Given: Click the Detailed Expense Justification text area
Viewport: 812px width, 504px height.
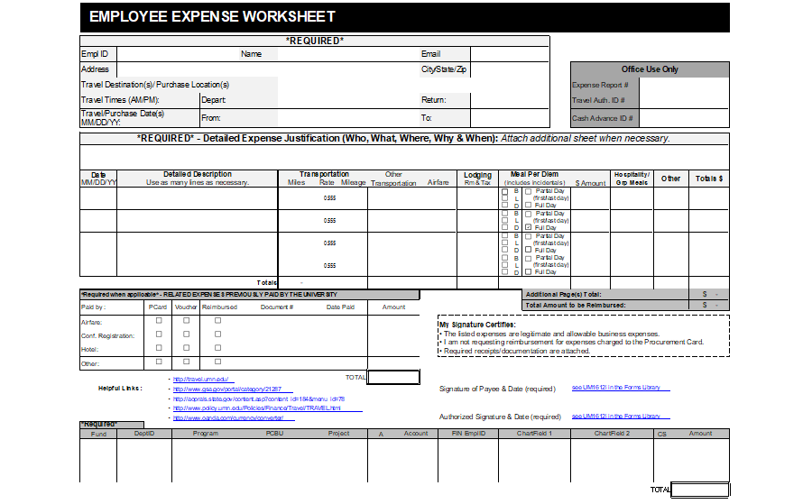Looking at the screenshot, I should pyautogui.click(x=404, y=157).
